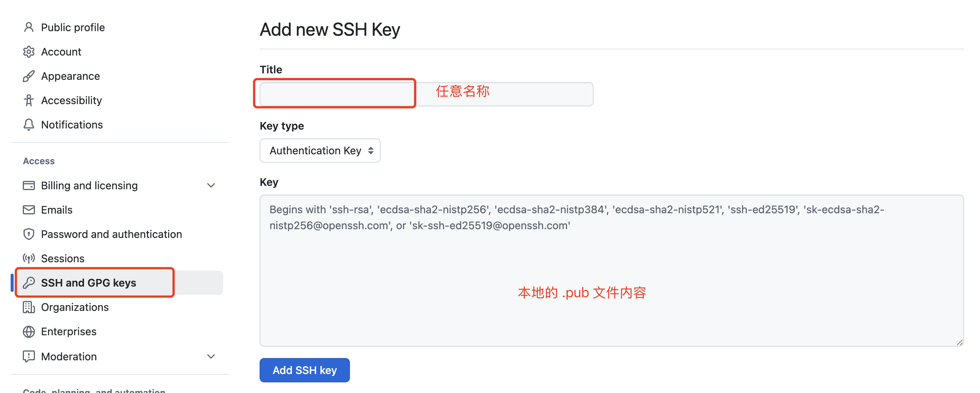
Task: Click the Enterprises globe icon
Action: click(x=29, y=332)
